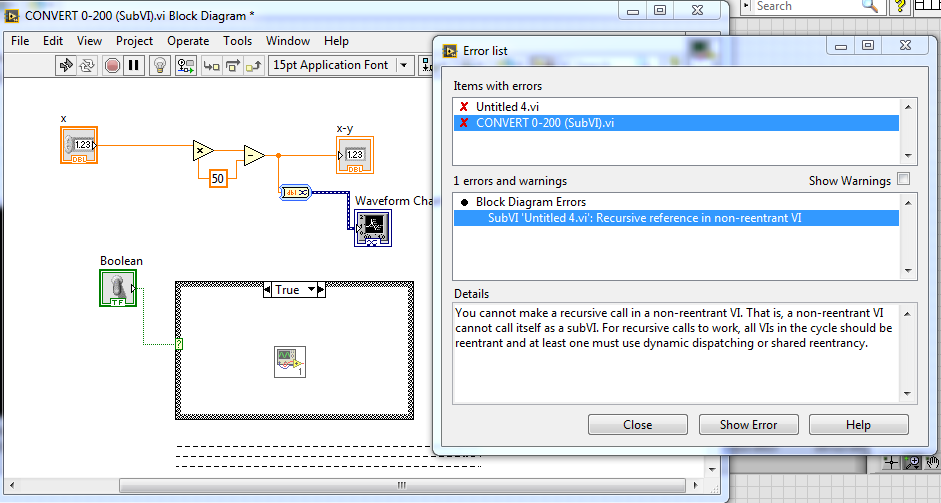Click the right arrow of horizontal scrollbar
The height and width of the screenshot is (503, 941).
click(696, 485)
